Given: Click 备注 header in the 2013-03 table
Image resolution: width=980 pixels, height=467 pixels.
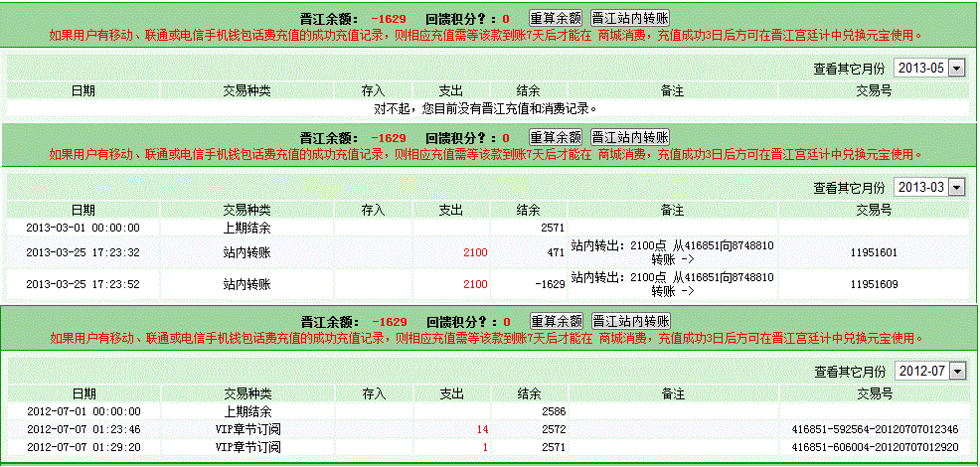Looking at the screenshot, I should coord(673,210).
